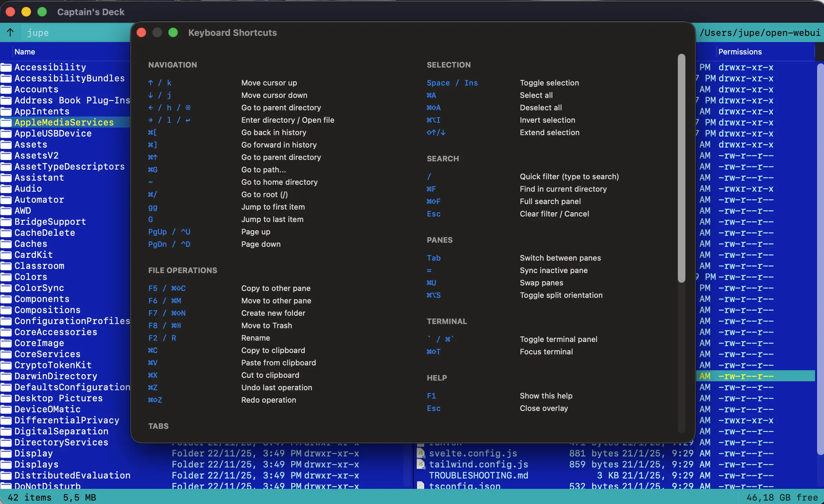The width and height of the screenshot is (824, 504).
Task: Select the CoreServices folder
Action: [48, 354]
